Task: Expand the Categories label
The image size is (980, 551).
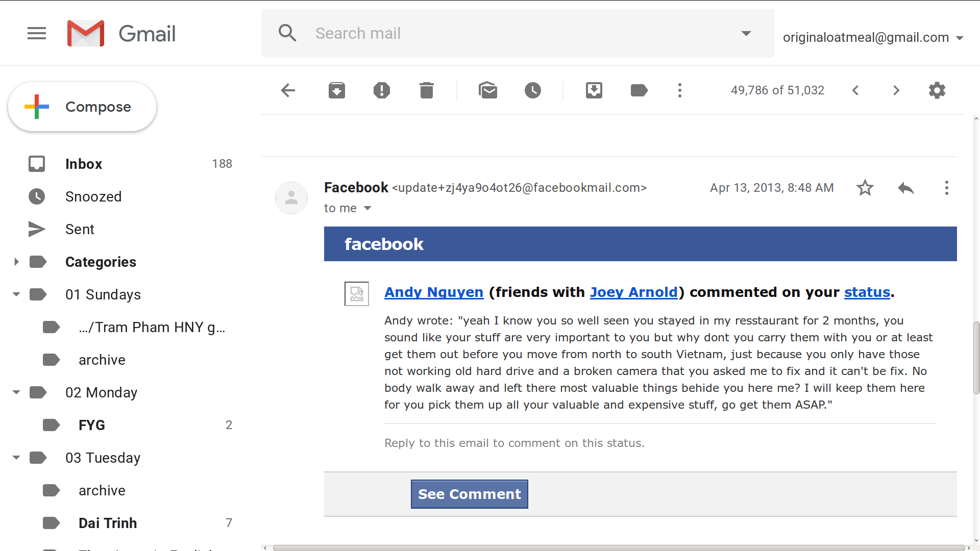Action: click(x=16, y=262)
